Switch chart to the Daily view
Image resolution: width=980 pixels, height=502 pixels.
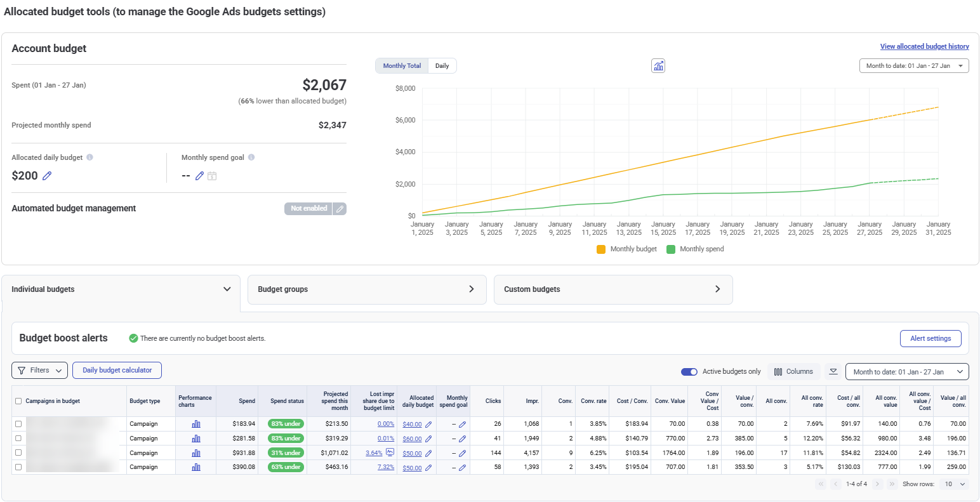tap(442, 66)
